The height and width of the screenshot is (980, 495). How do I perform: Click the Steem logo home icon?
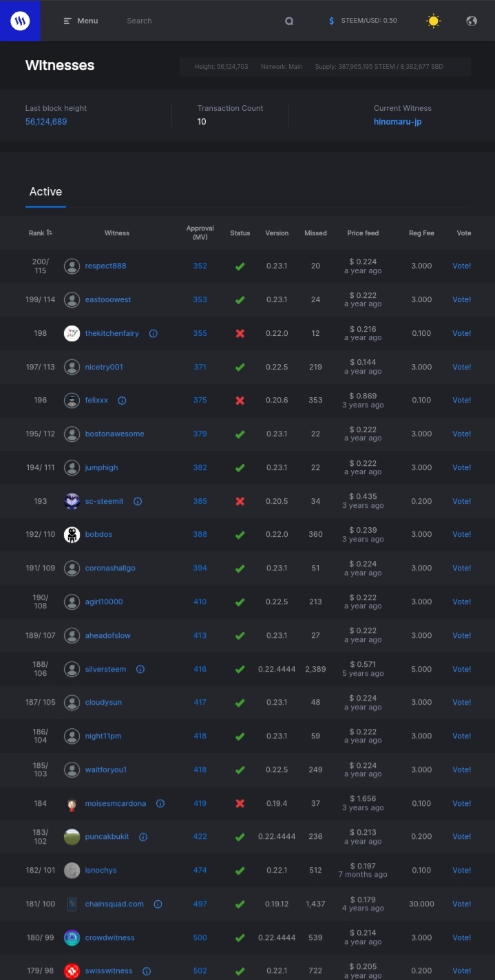click(x=20, y=21)
